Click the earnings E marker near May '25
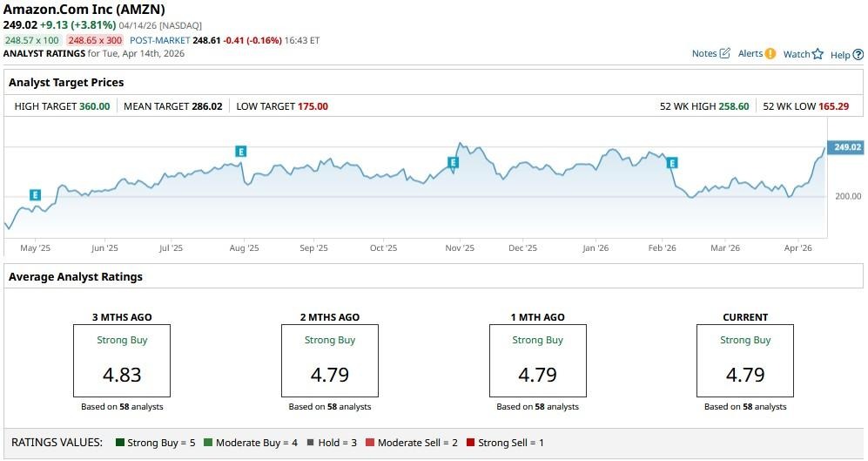The width and height of the screenshot is (868, 461). (35, 195)
